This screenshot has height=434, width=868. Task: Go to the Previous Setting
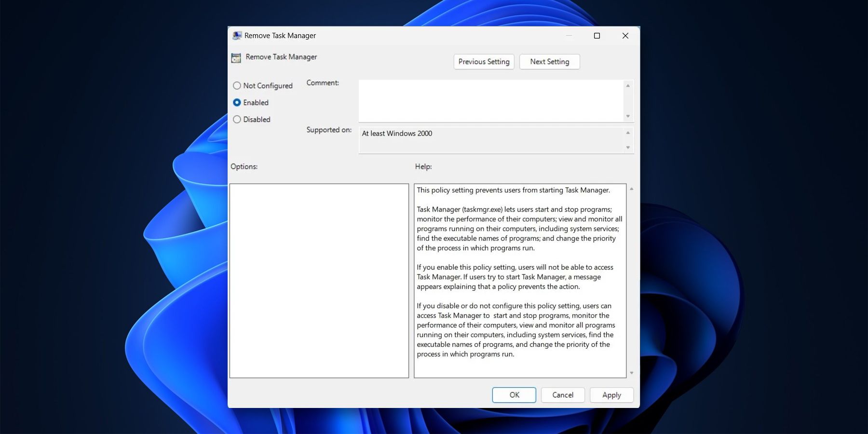483,62
